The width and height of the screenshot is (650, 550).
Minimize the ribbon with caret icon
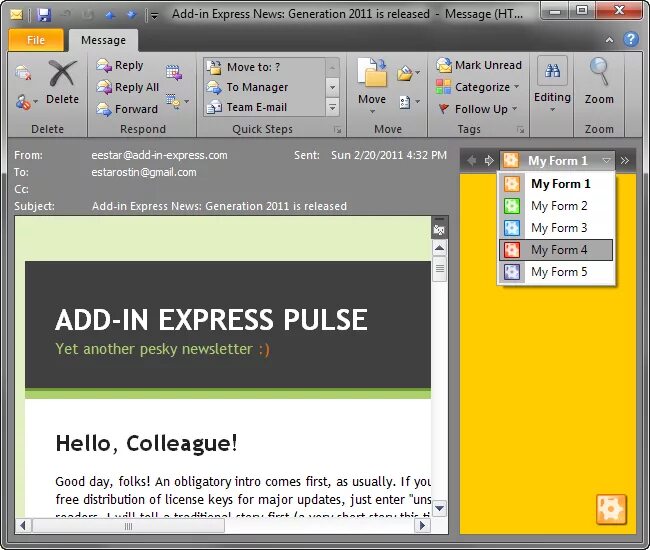click(x=609, y=40)
